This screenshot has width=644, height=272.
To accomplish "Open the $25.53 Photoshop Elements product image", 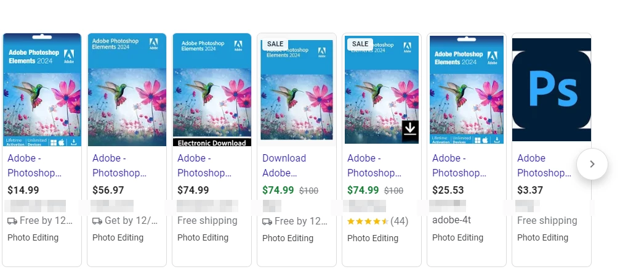I will coord(467,89).
